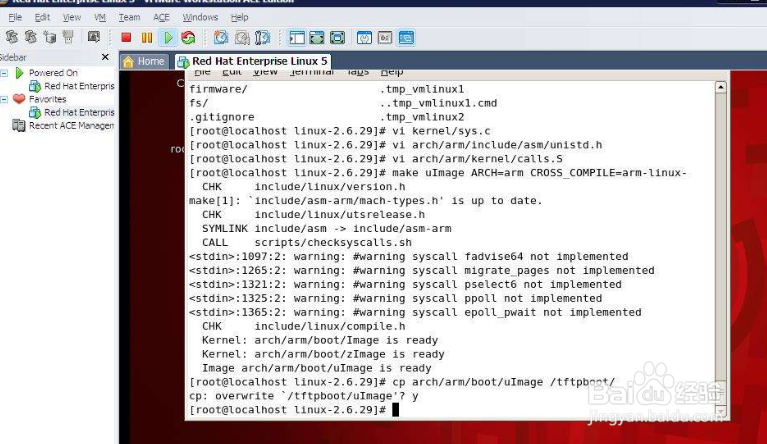Click the capture screen toolbar icon
This screenshot has height=444, width=767.
[x=93, y=37]
